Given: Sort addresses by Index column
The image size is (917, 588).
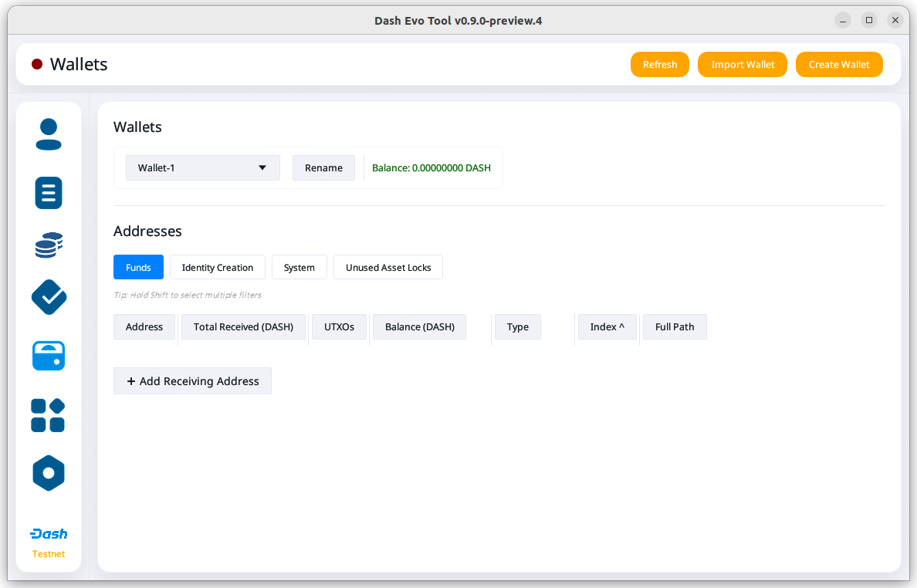Looking at the screenshot, I should click(x=607, y=326).
